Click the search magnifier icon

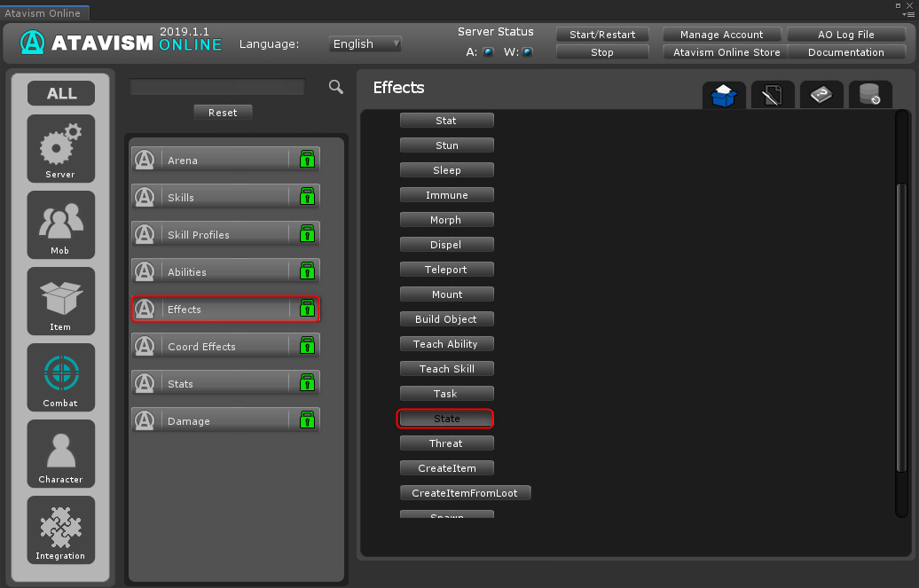tap(336, 86)
